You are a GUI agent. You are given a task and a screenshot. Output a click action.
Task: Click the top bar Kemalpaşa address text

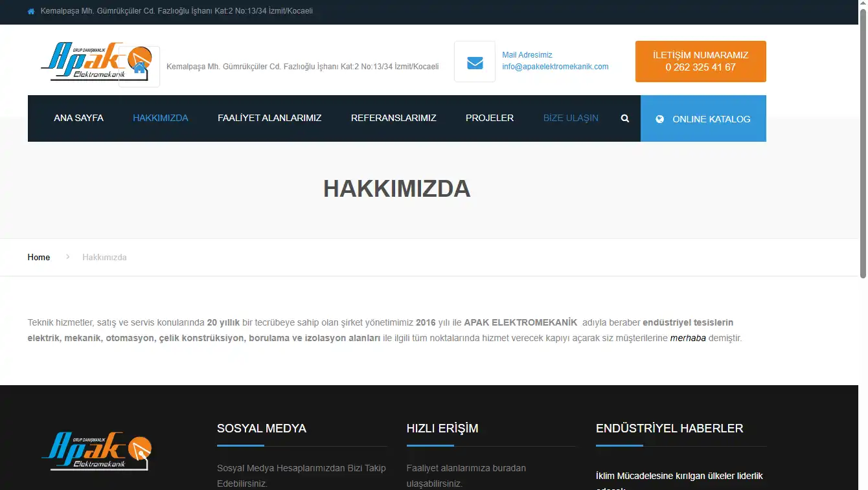click(177, 11)
